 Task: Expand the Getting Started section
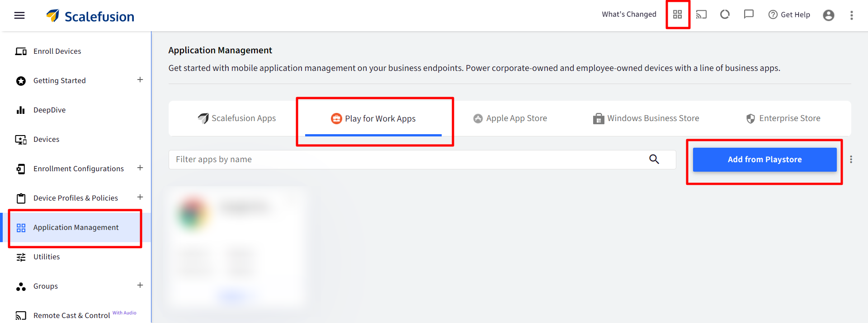pos(140,80)
